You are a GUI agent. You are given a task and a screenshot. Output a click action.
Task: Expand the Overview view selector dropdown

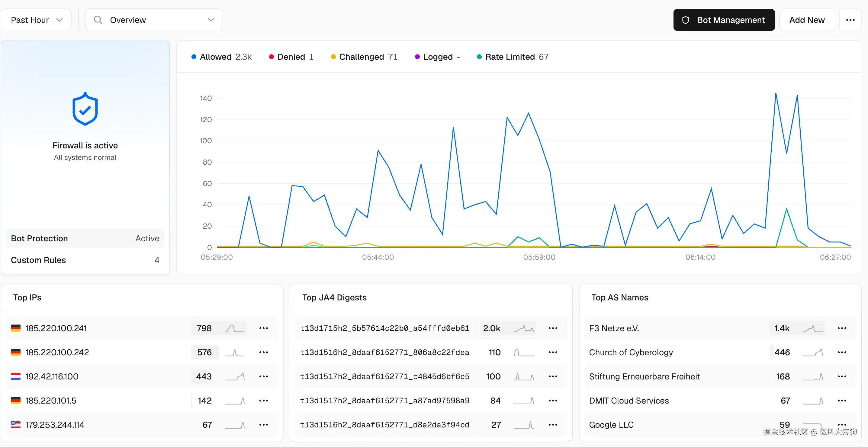154,20
